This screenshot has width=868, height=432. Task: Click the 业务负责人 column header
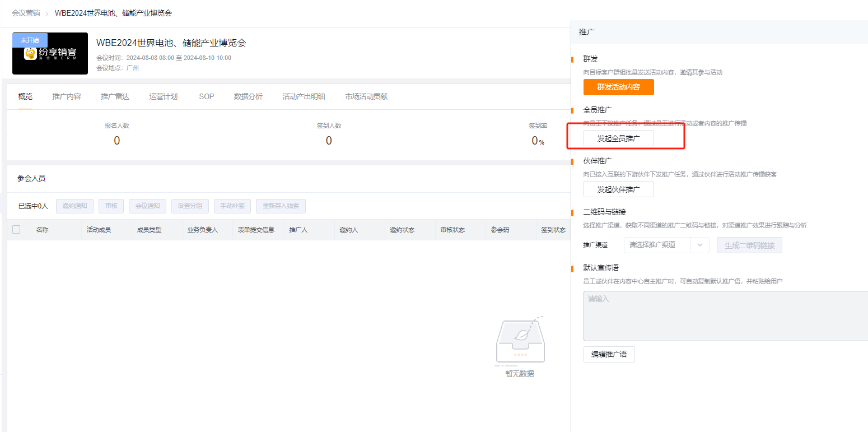(202, 230)
